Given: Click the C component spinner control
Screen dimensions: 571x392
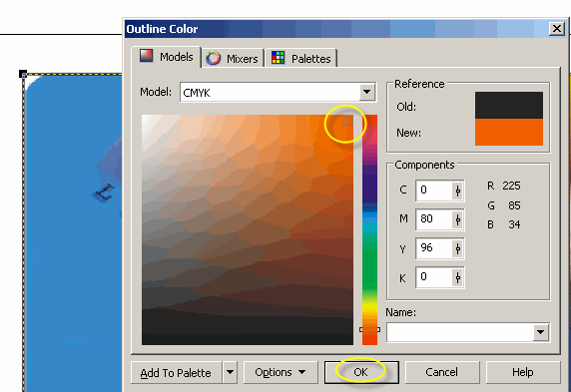Looking at the screenshot, I should pos(458,191).
